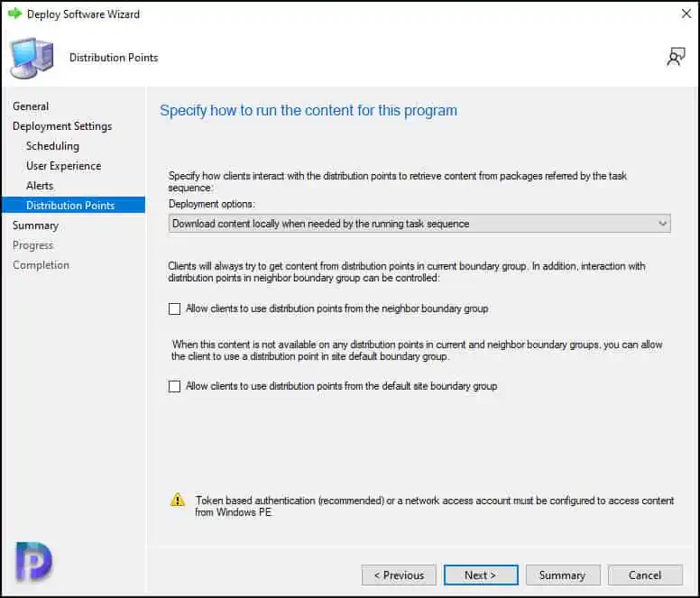Click the 'Specify how clients interact' description text

[397, 181]
